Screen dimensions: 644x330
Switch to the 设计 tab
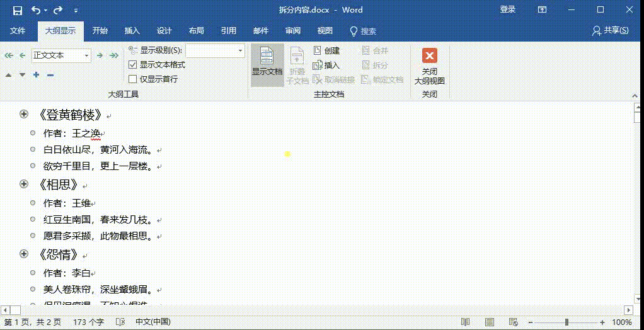[x=164, y=31]
